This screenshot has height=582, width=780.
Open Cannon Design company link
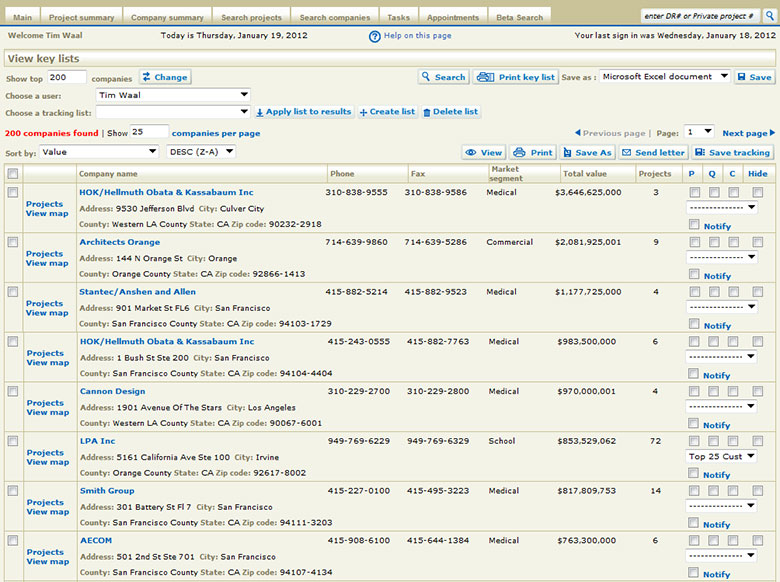pos(112,391)
